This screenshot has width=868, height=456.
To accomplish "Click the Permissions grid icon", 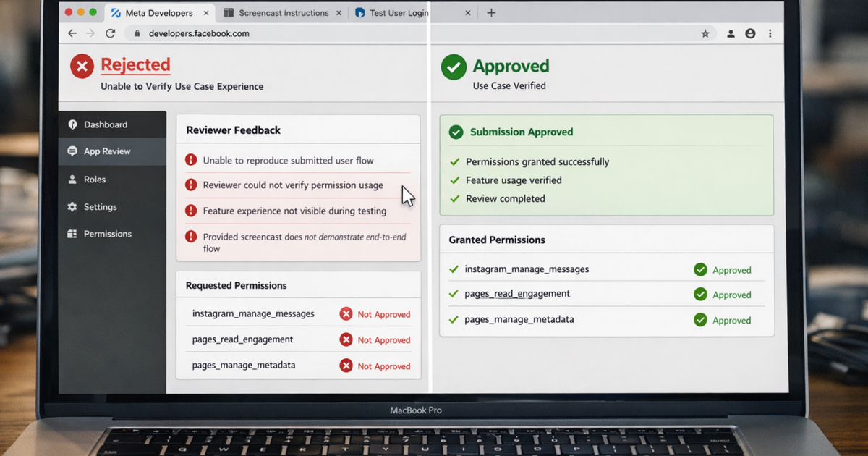I will [72, 234].
